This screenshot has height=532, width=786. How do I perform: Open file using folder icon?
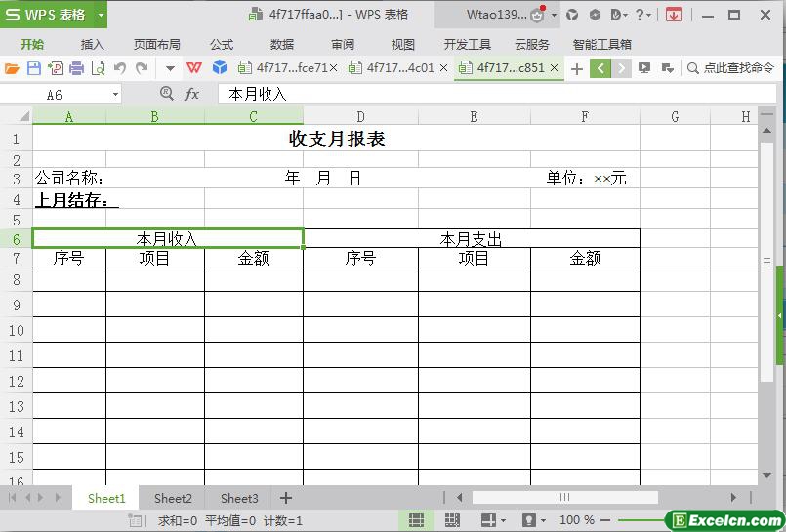point(12,68)
